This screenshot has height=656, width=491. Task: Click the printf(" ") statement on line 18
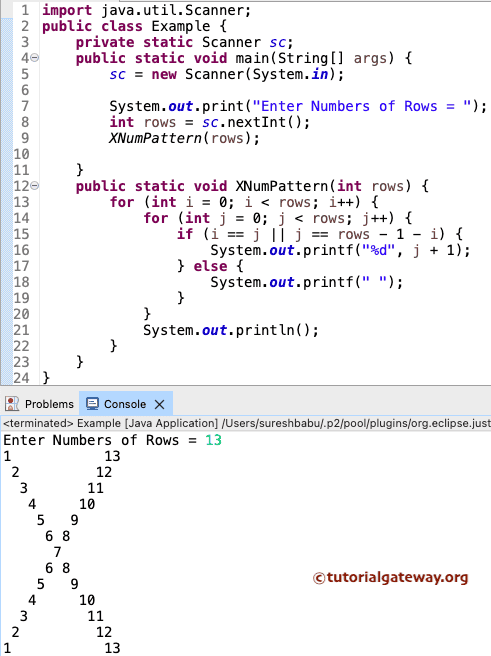point(307,282)
